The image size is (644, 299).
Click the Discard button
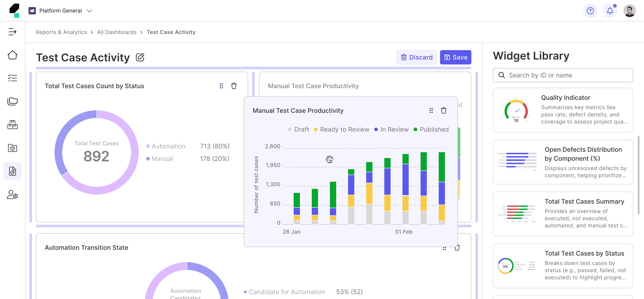[417, 57]
